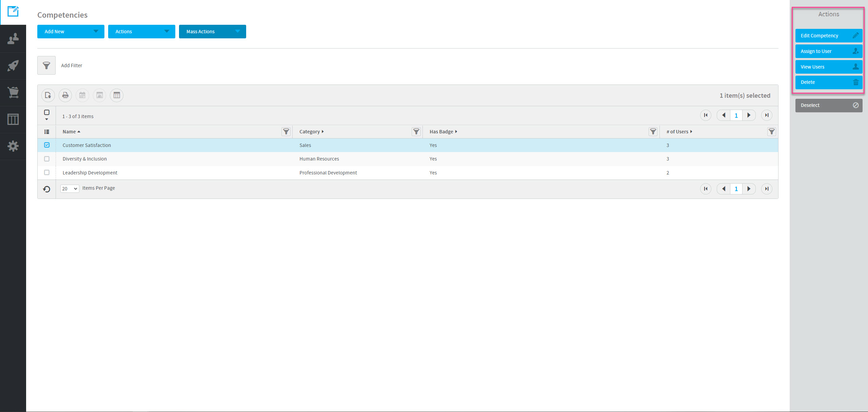Click the export file icon
Screen dimensions: 868x412
(x=48, y=95)
